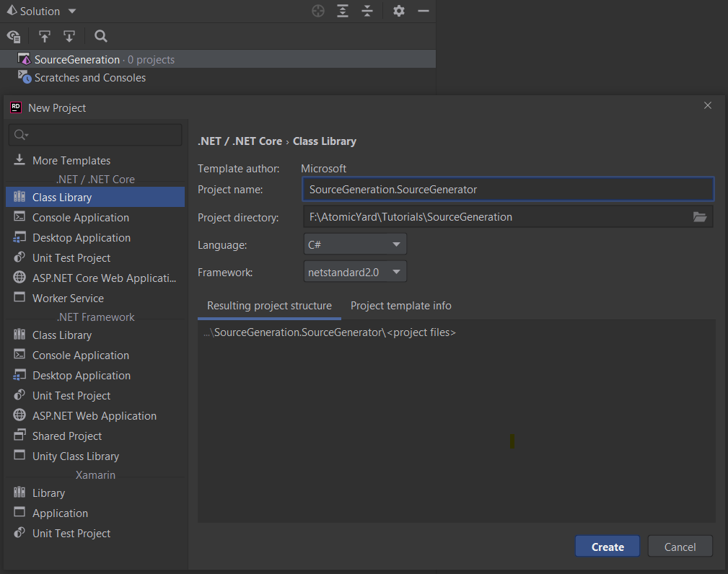
Task: Select Scratches and Consoles node
Action: point(218,77)
